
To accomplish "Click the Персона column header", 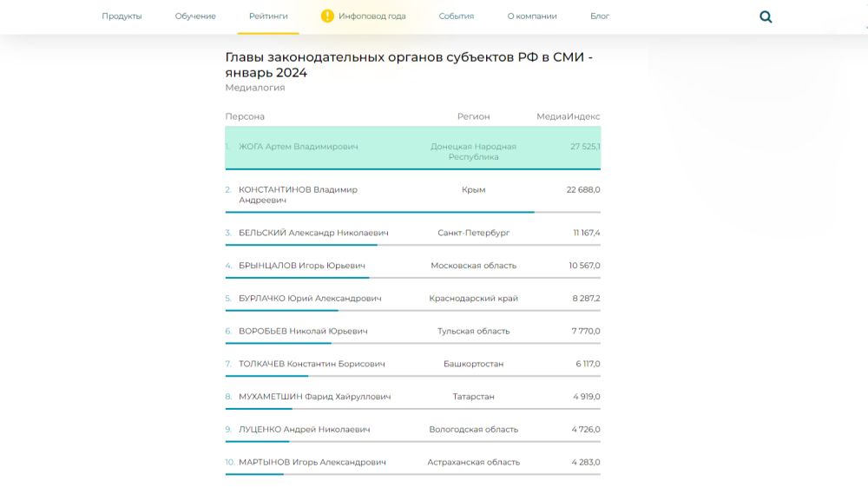I will 245,116.
